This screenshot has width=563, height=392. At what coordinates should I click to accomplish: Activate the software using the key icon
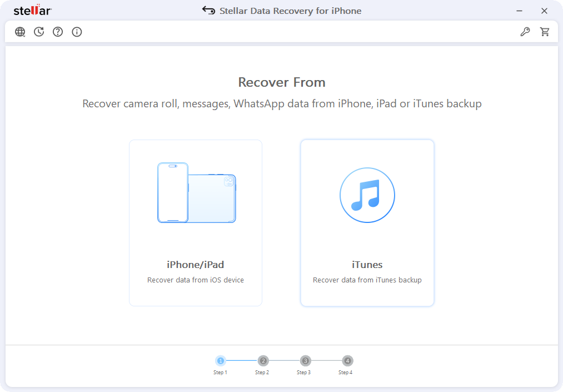pos(525,32)
